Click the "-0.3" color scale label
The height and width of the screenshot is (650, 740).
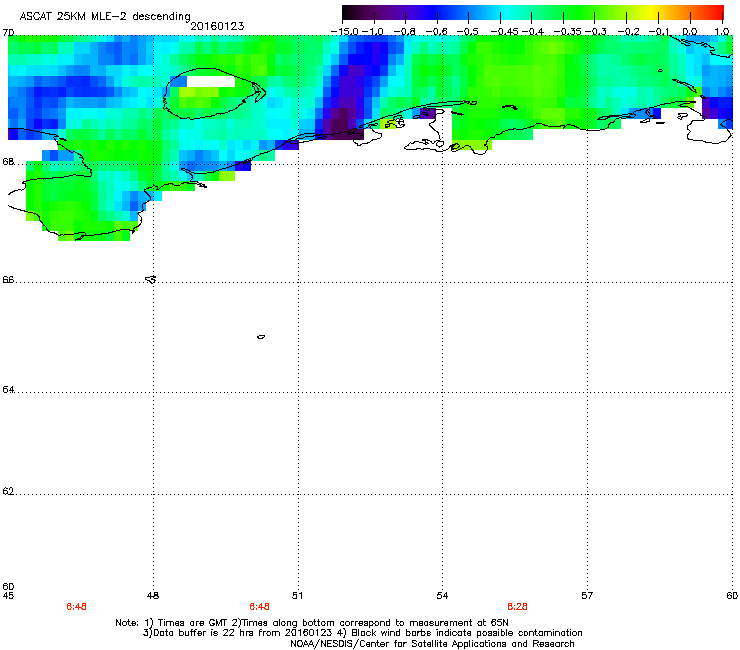(596, 32)
